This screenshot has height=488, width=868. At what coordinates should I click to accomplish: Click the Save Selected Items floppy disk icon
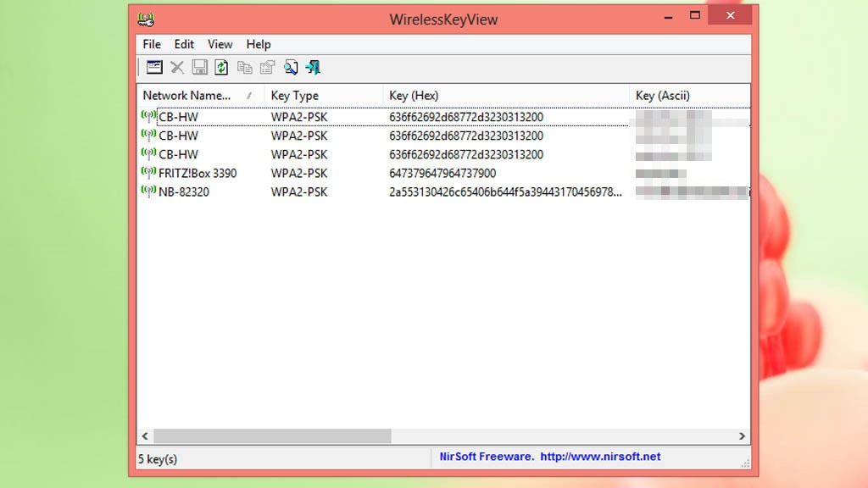[x=198, y=68]
